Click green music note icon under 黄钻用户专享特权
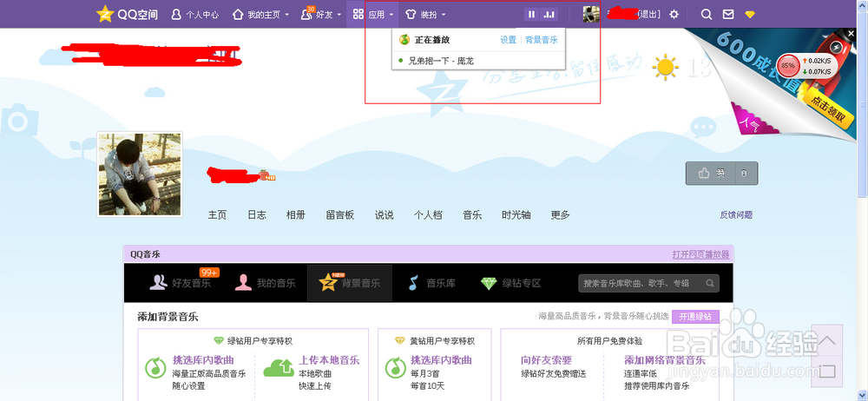Screen dimensions: 868x401 pos(394,367)
